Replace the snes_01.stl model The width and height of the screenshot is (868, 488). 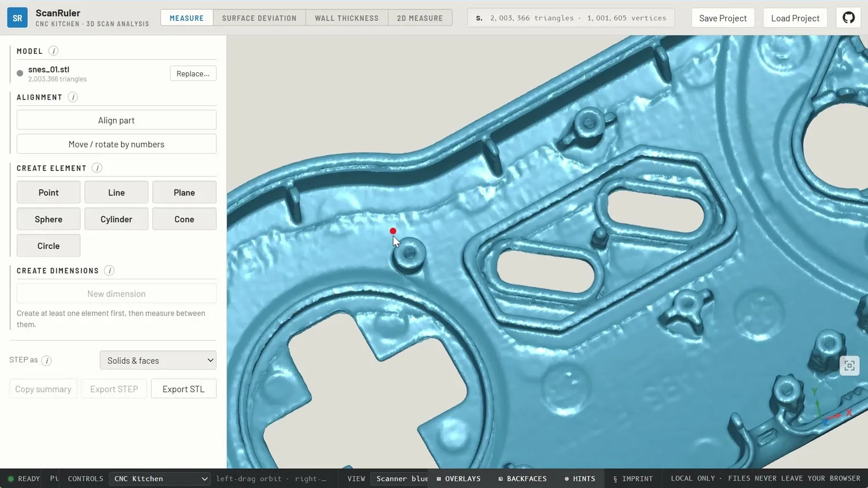pos(193,73)
